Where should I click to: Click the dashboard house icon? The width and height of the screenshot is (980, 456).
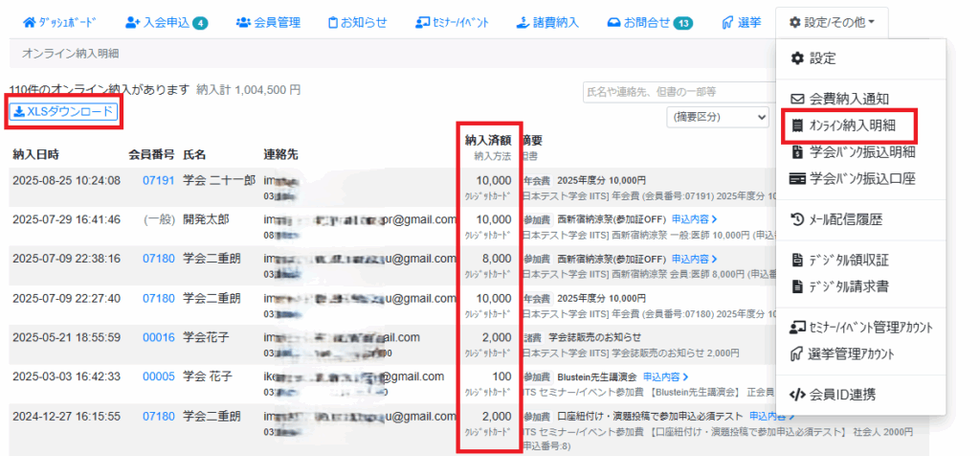(x=29, y=21)
